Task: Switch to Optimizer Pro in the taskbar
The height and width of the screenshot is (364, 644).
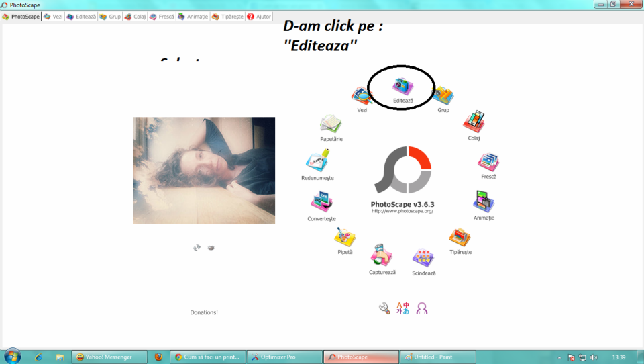Action: coord(284,357)
